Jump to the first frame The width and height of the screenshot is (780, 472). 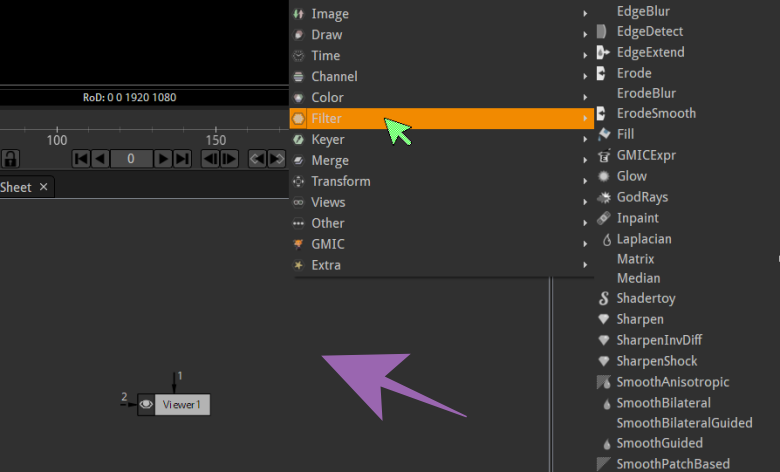pyautogui.click(x=81, y=158)
